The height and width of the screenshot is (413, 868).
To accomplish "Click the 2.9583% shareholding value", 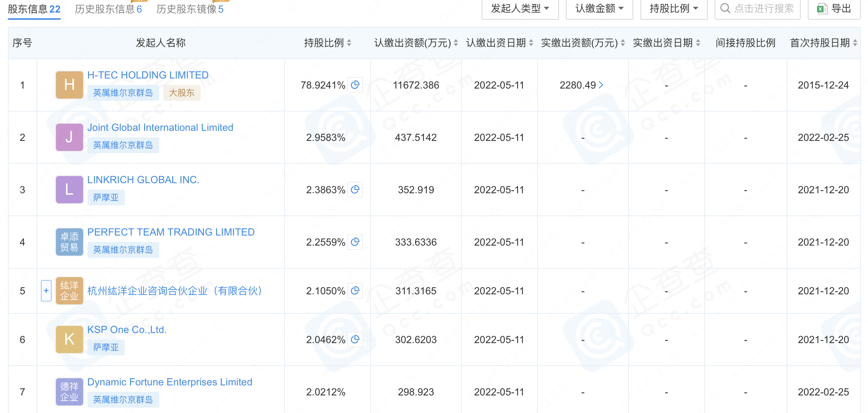I will (326, 137).
